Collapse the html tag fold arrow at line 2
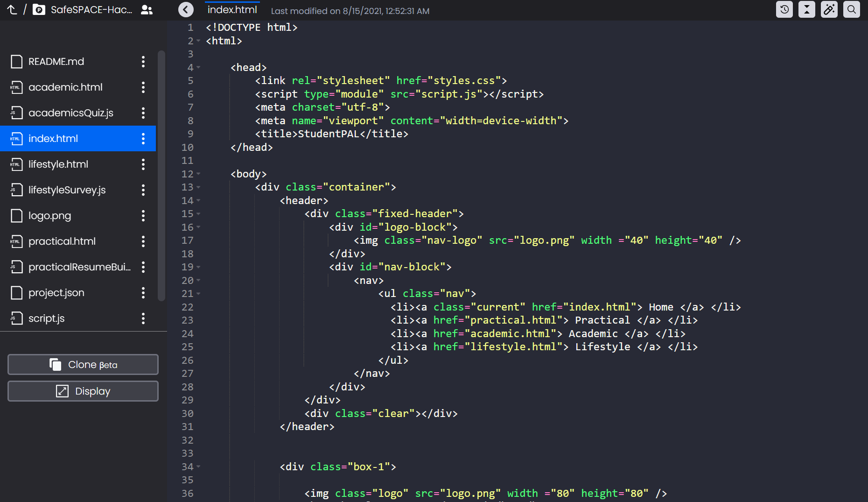 [198, 41]
